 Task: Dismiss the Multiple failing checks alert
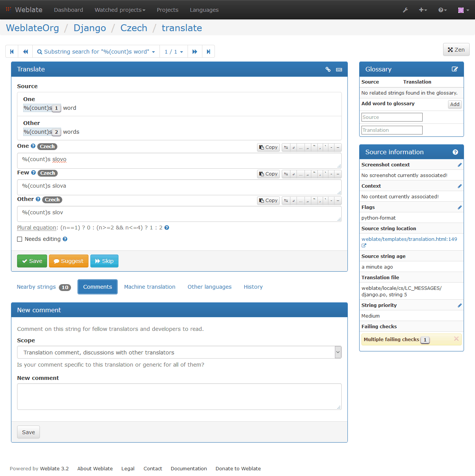[456, 339]
